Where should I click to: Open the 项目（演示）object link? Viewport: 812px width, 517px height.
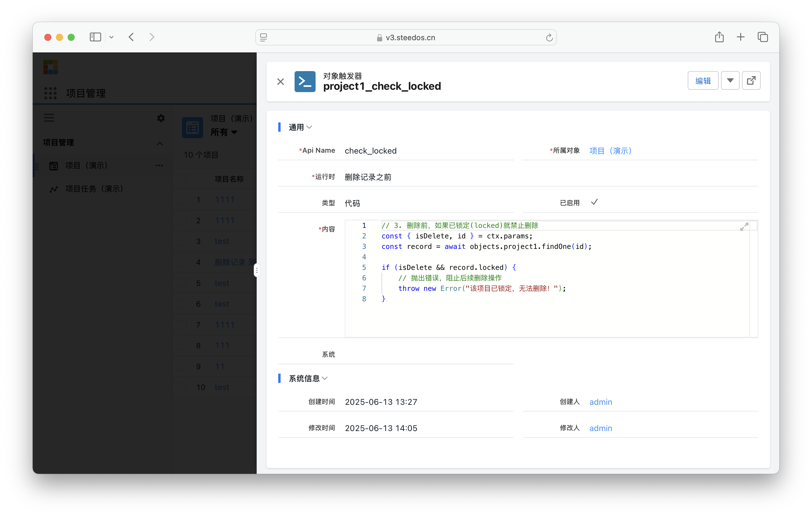pos(610,151)
